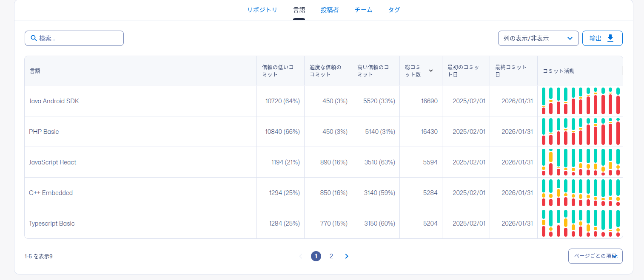
Task: Click the download arrow icon on 輸出
Action: point(610,38)
